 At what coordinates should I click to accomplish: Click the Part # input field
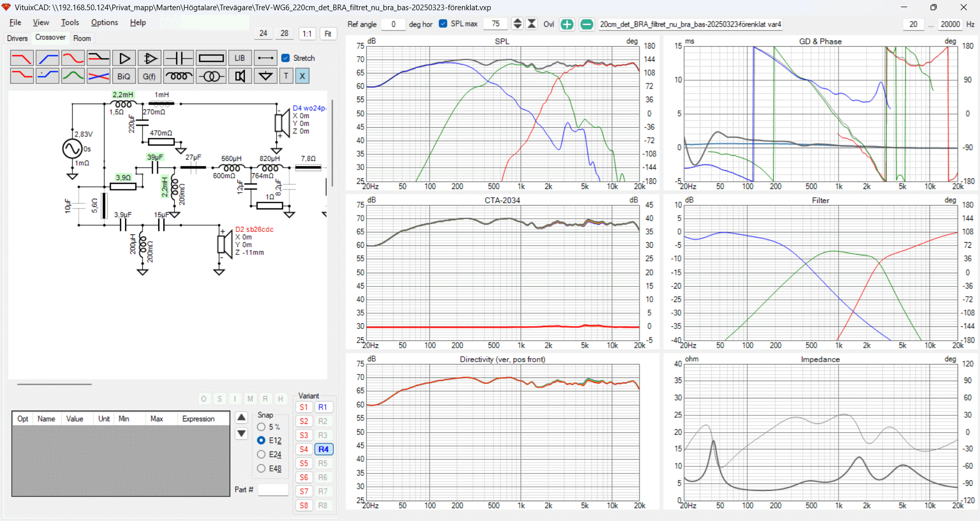point(273,490)
